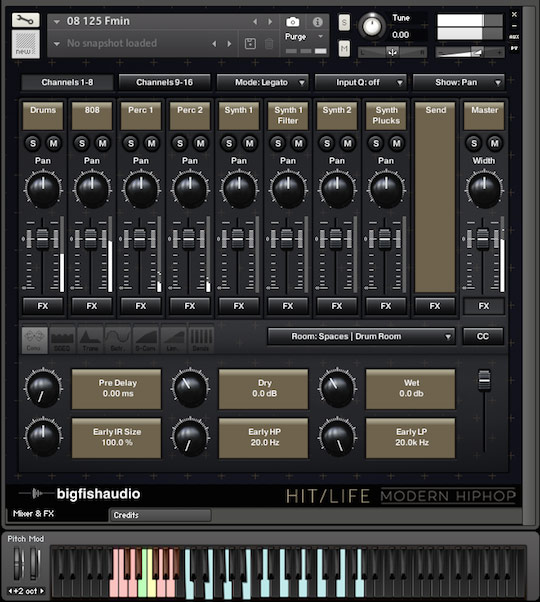Select the Sends effect icon
The image size is (540, 602).
point(201,340)
